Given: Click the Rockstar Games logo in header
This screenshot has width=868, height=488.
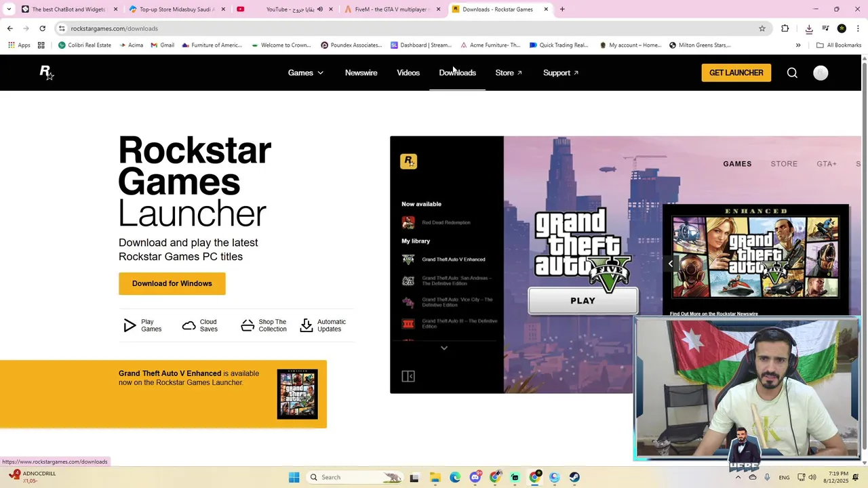Looking at the screenshot, I should tap(46, 73).
